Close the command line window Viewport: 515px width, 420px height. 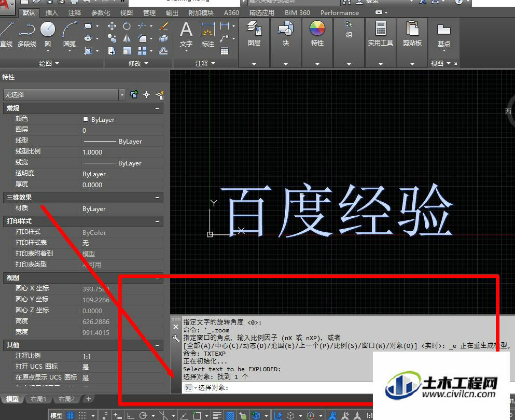pos(176,327)
